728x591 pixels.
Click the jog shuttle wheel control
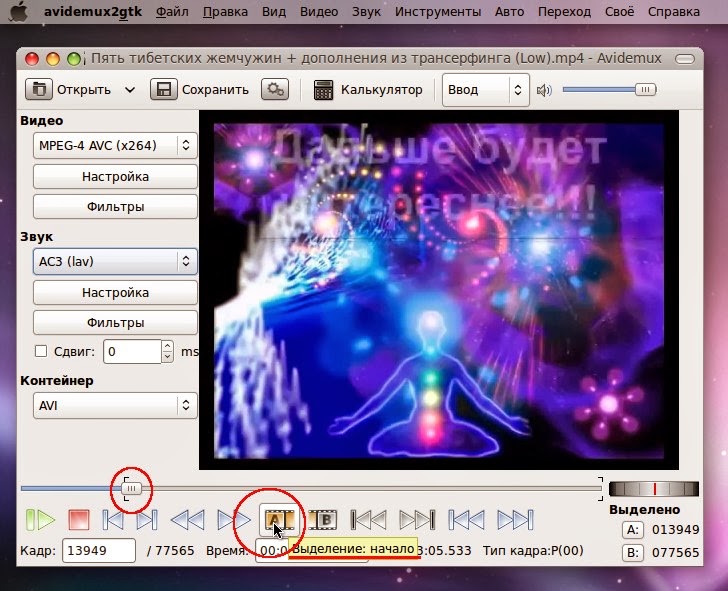pyautogui.click(x=654, y=489)
